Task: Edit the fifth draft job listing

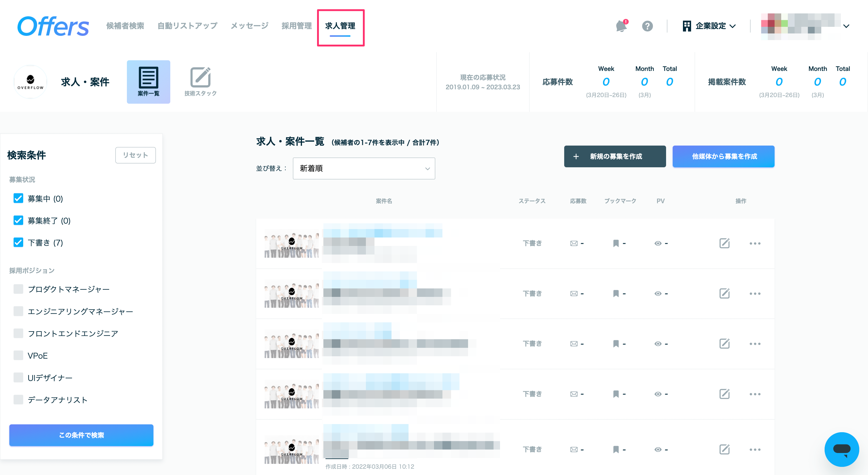Action: tap(724, 449)
